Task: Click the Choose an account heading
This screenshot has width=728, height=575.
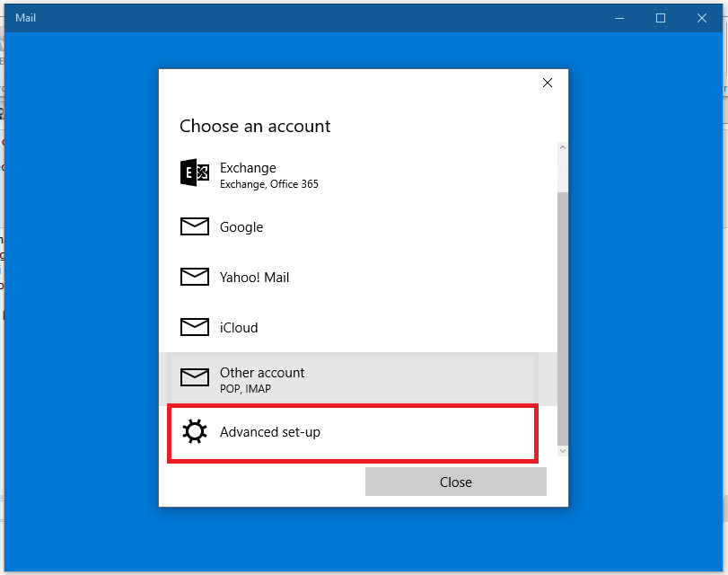Action: [x=255, y=126]
